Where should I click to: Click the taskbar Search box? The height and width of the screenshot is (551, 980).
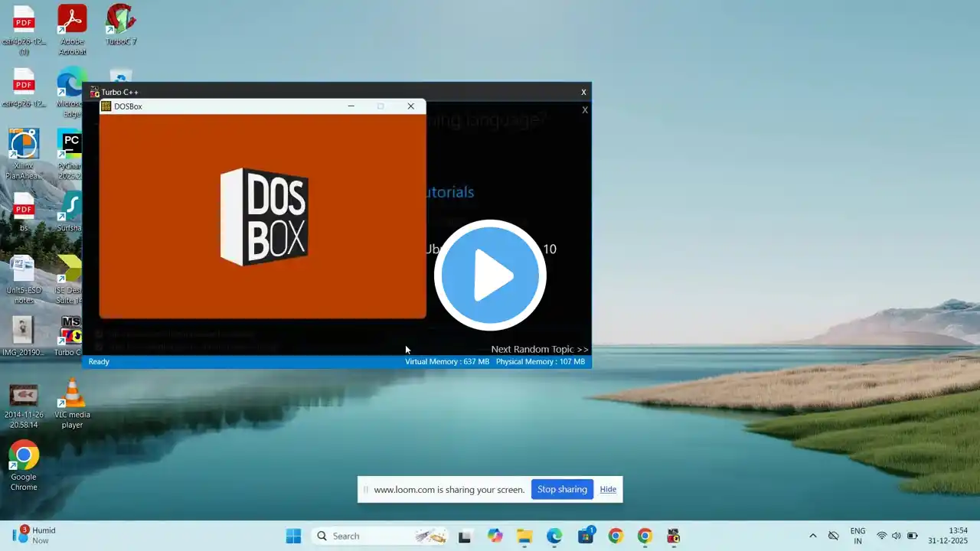[x=380, y=536]
